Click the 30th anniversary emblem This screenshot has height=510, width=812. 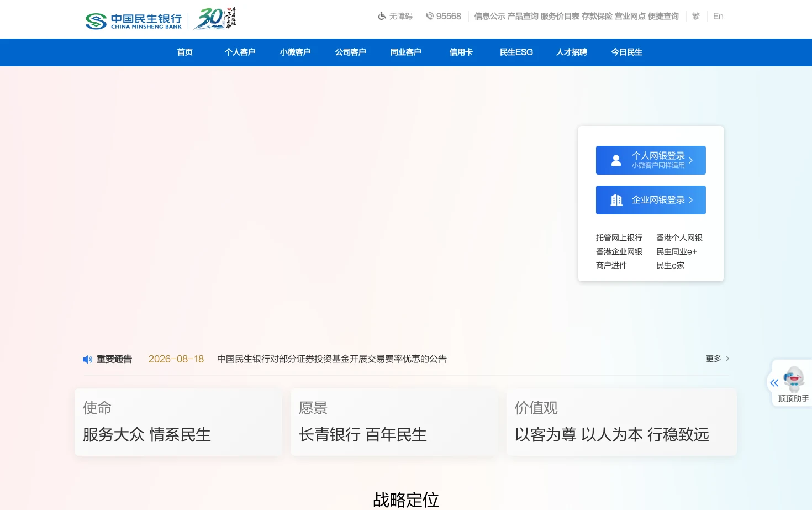[x=215, y=18]
